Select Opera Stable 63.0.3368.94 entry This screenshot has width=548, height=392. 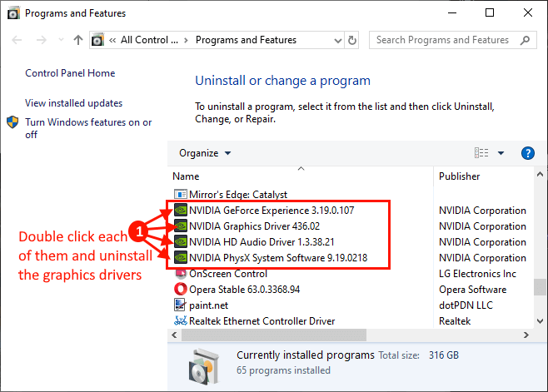244,290
